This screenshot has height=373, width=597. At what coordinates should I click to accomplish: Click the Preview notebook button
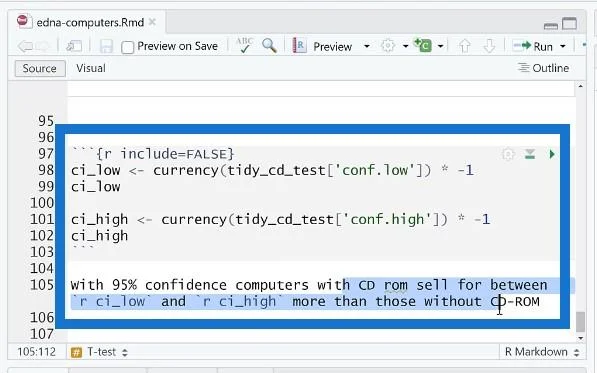tap(323, 46)
